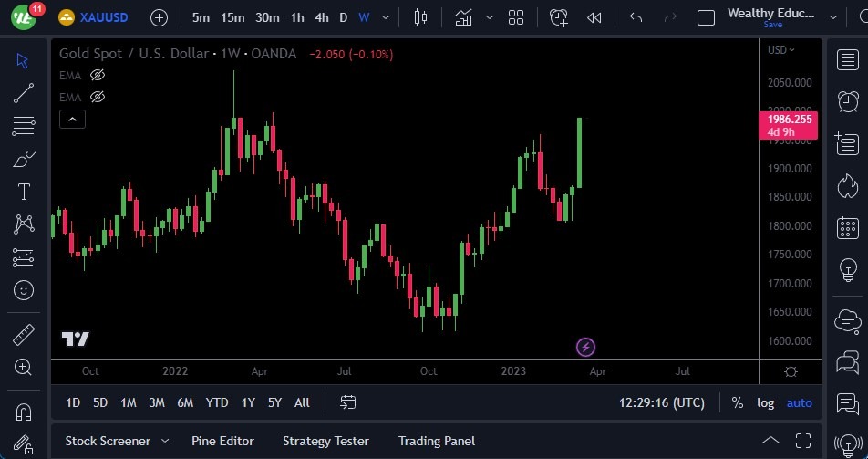Click the measure ruler tool

[x=24, y=335]
